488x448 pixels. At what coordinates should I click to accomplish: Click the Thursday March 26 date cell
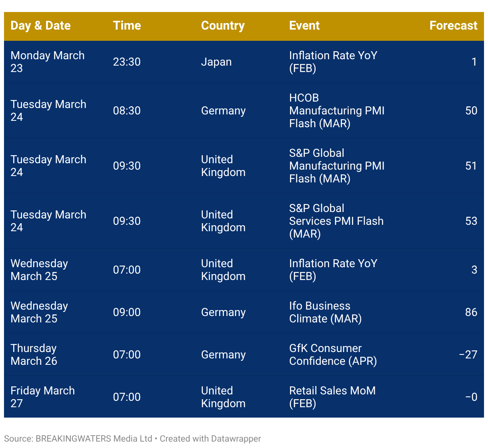34,354
